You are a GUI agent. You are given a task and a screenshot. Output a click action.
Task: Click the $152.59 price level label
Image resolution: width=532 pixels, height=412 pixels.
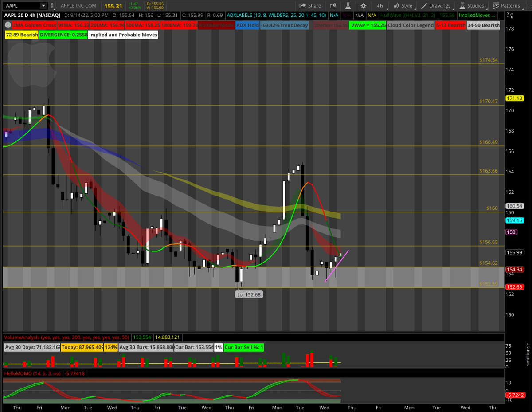[489, 284]
